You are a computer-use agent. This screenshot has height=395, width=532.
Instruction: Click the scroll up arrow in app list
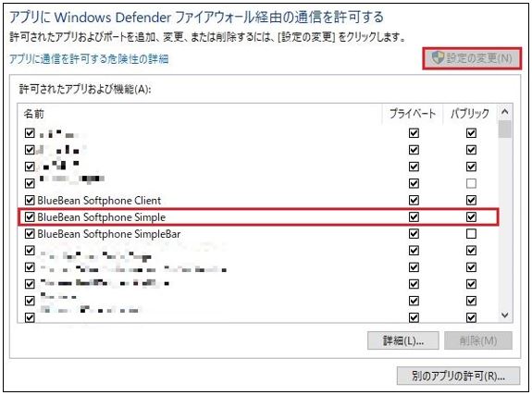tap(504, 112)
